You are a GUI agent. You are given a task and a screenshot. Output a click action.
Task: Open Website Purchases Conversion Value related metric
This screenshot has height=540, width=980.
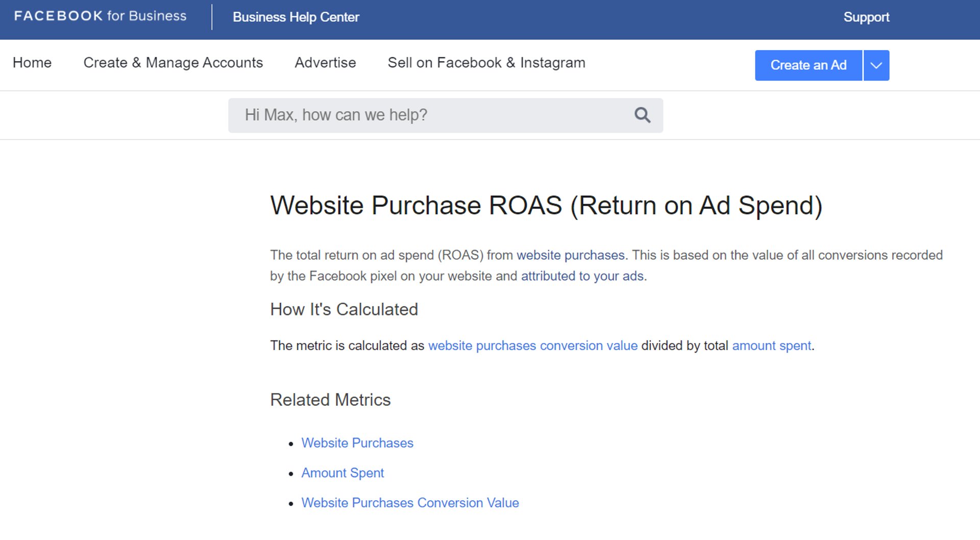click(x=410, y=503)
